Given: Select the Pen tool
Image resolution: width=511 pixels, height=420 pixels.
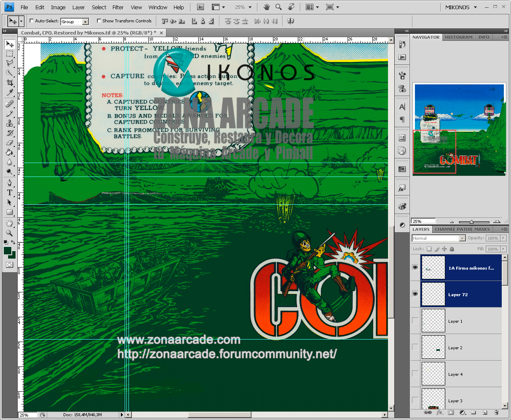Looking at the screenshot, I should tap(9, 183).
